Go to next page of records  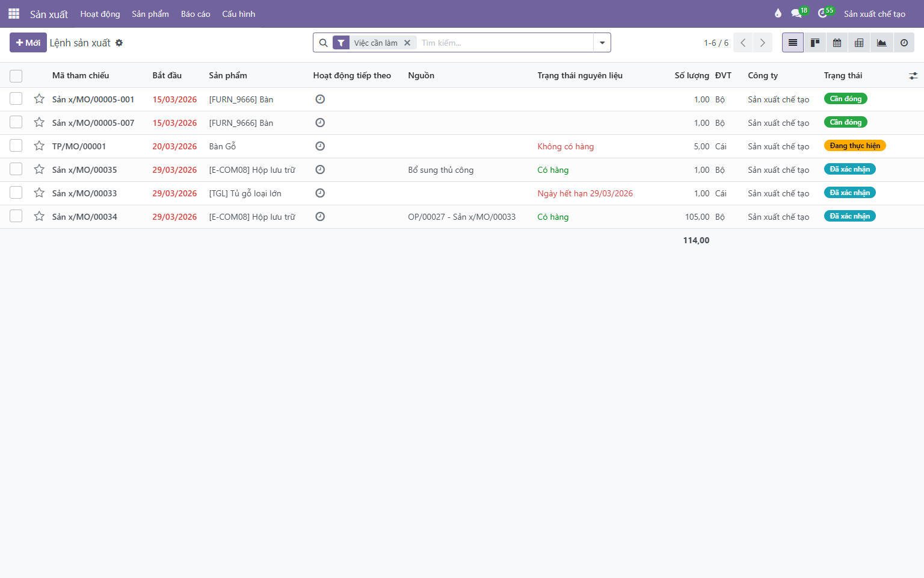763,43
